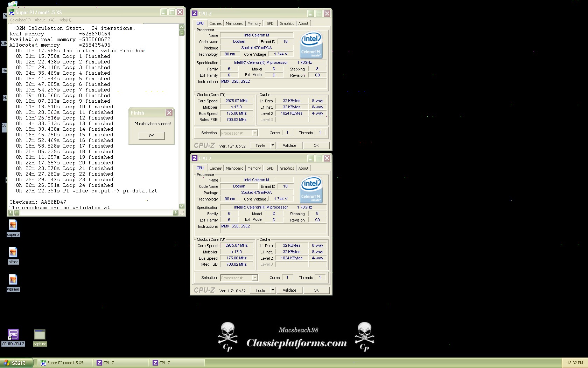Screen dimensions: 588x368
Task: Close the bottom CPU-Z window
Action: [x=327, y=158]
